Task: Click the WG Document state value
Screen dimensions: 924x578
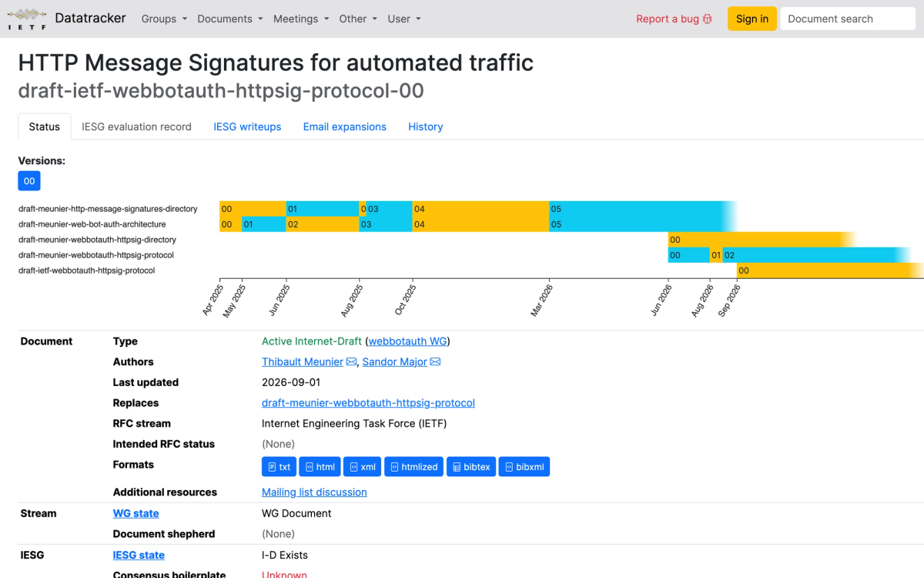Action: point(296,513)
